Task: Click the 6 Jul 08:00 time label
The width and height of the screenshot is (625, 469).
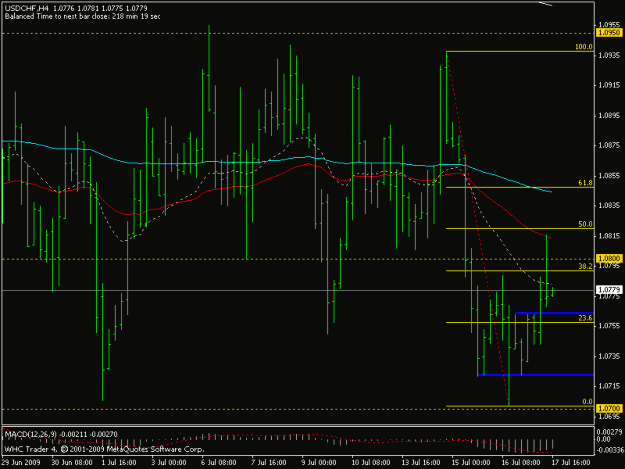Action: [218, 463]
